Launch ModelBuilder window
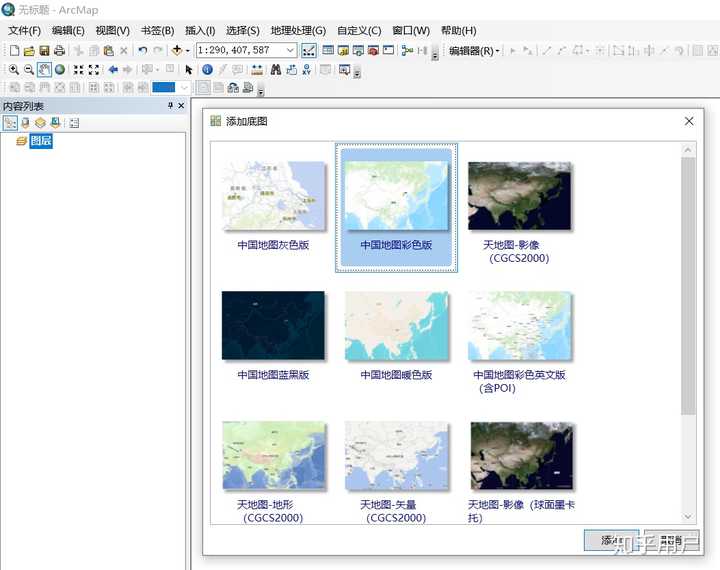The height and width of the screenshot is (570, 720). pyautogui.click(x=407, y=51)
